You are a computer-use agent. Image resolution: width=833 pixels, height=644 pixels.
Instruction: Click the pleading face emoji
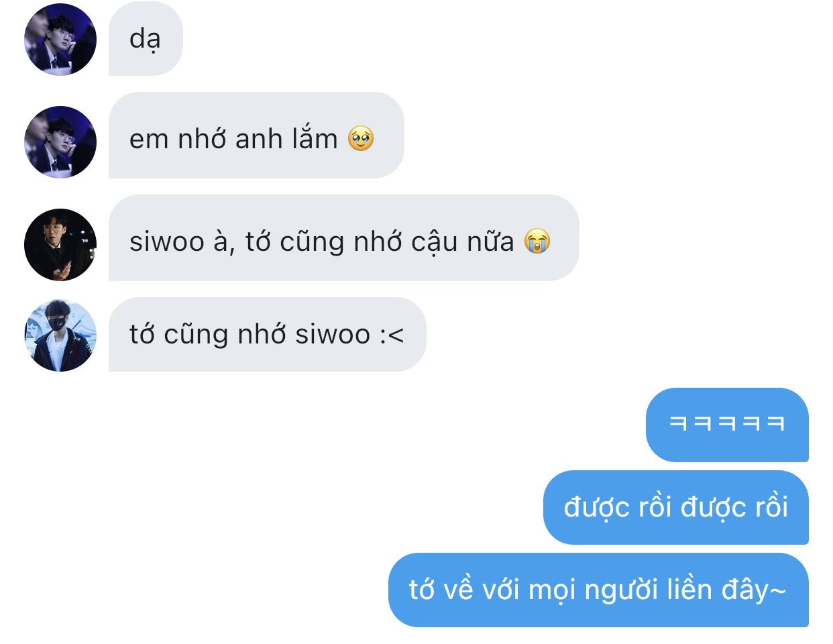click(361, 139)
